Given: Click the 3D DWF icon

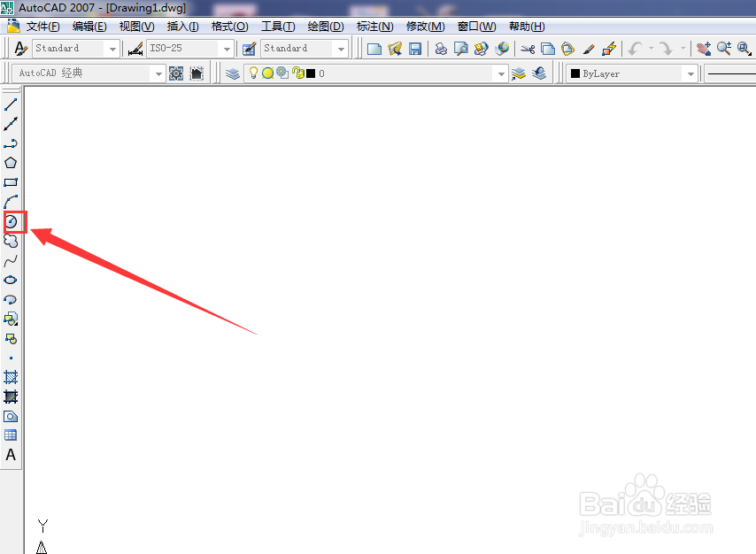Looking at the screenshot, I should [502, 48].
